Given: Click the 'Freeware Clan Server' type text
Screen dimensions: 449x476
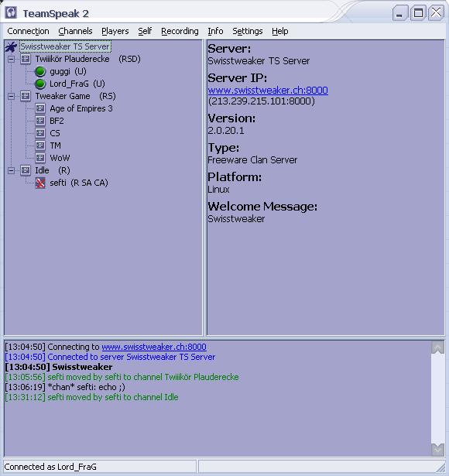Looking at the screenshot, I should [252, 160].
